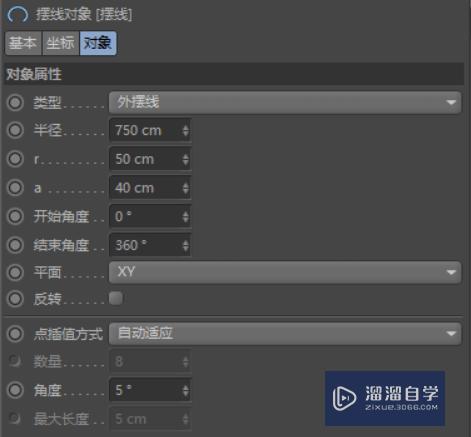
Task: Switch to the 坐标 tab
Action: (60, 43)
